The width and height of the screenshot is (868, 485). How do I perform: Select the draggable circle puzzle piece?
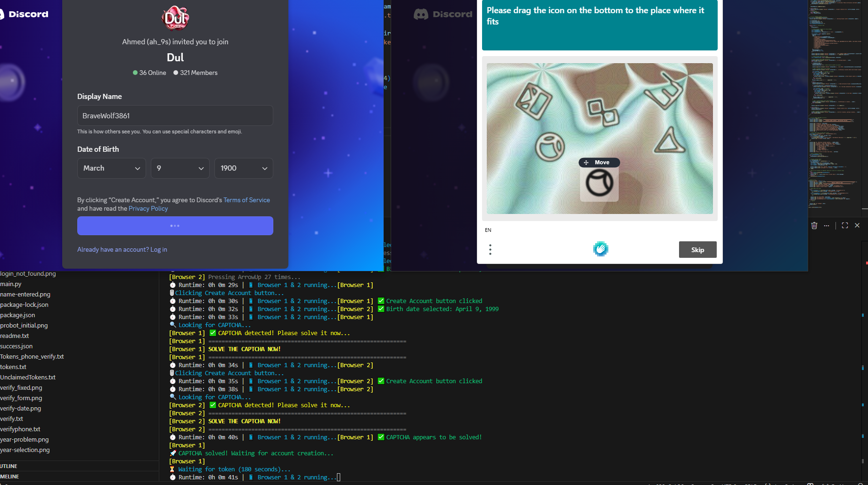click(599, 183)
